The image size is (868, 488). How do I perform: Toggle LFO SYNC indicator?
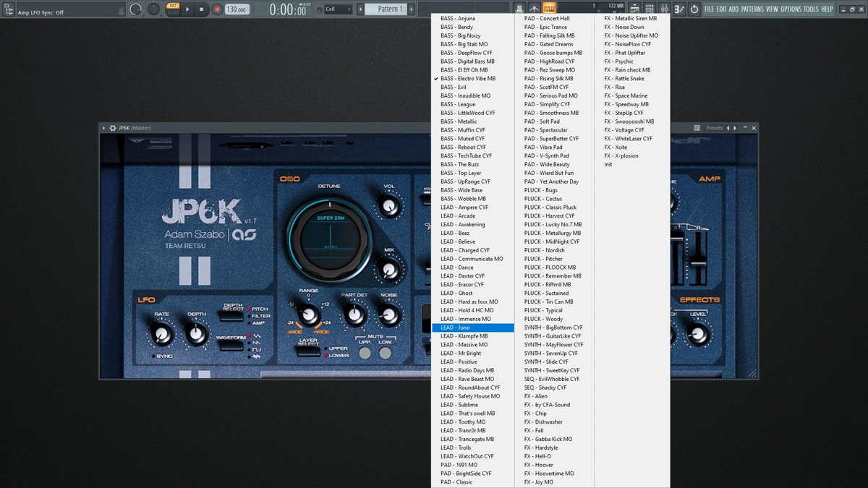click(x=161, y=356)
